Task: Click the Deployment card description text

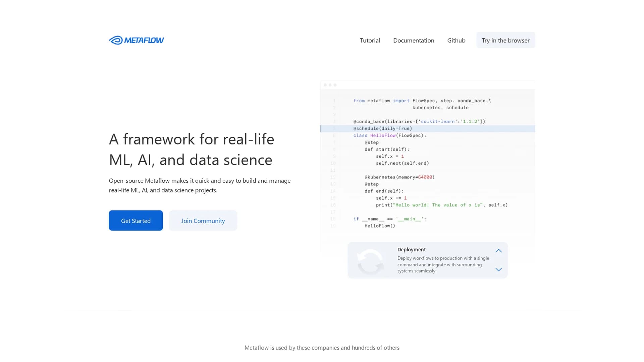Action: (x=443, y=264)
